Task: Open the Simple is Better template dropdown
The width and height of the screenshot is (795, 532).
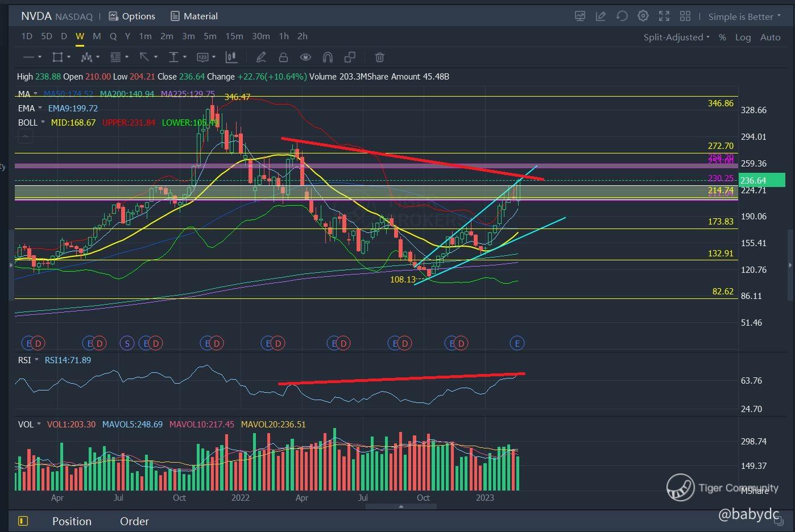Action: click(x=745, y=16)
